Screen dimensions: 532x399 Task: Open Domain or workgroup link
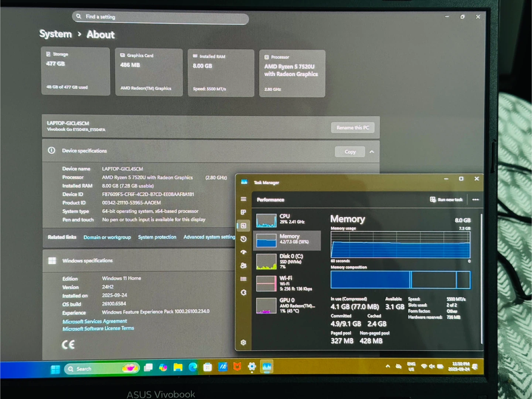coord(107,237)
